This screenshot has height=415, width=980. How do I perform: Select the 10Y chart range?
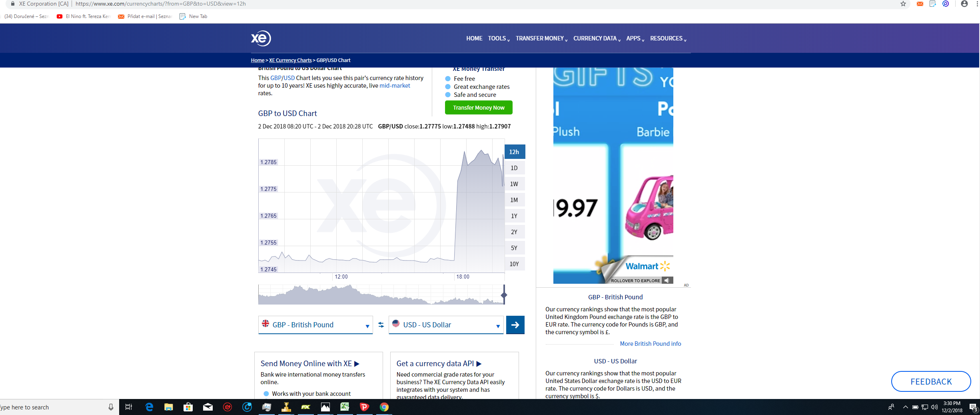(515, 264)
